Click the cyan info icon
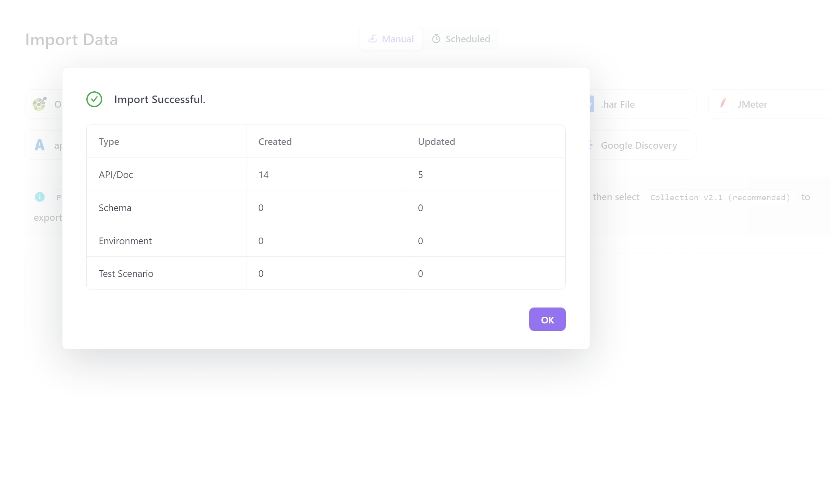The height and width of the screenshot is (504, 831). 40,197
